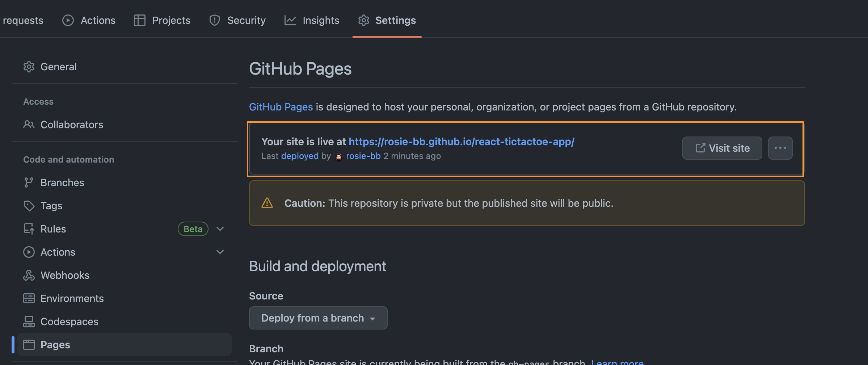Click the Webhooks icon in the sidebar

pyautogui.click(x=29, y=275)
